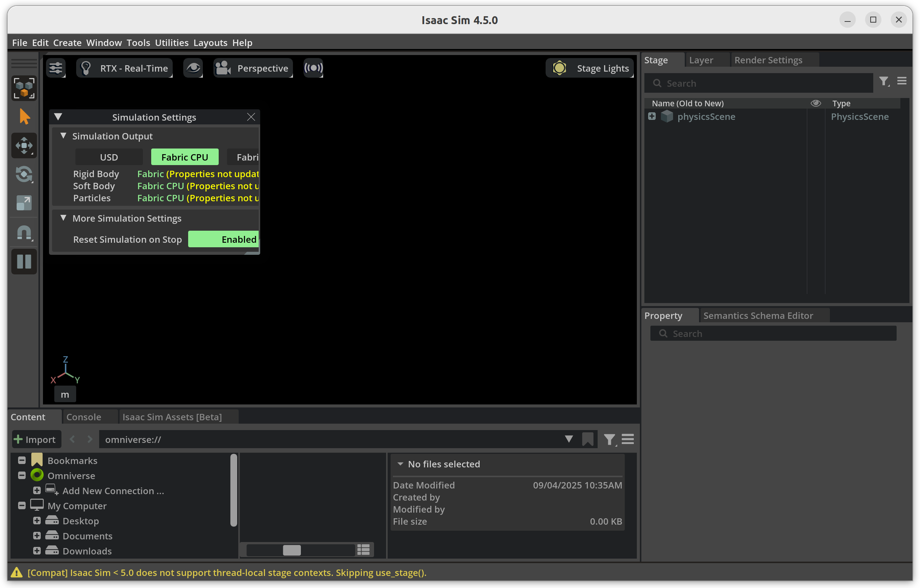This screenshot has width=920, height=588.
Task: Collapse the Simulation Settings window triangle
Action: 58,117
